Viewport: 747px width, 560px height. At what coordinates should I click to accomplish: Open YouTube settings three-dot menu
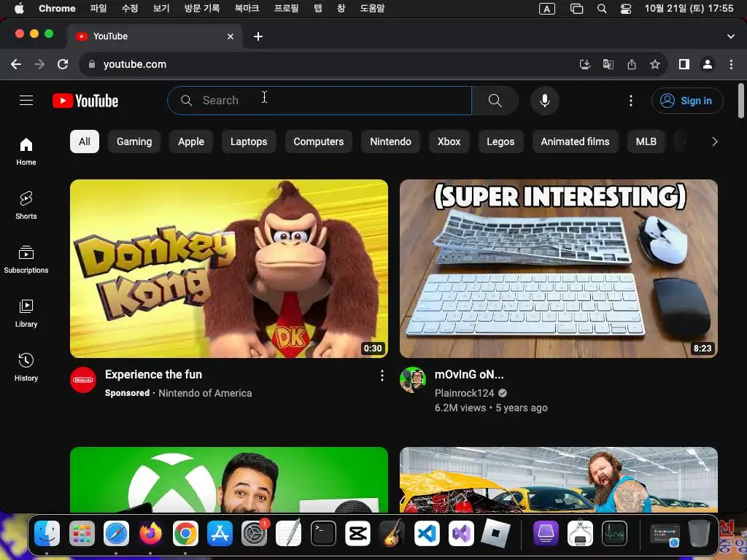point(631,101)
